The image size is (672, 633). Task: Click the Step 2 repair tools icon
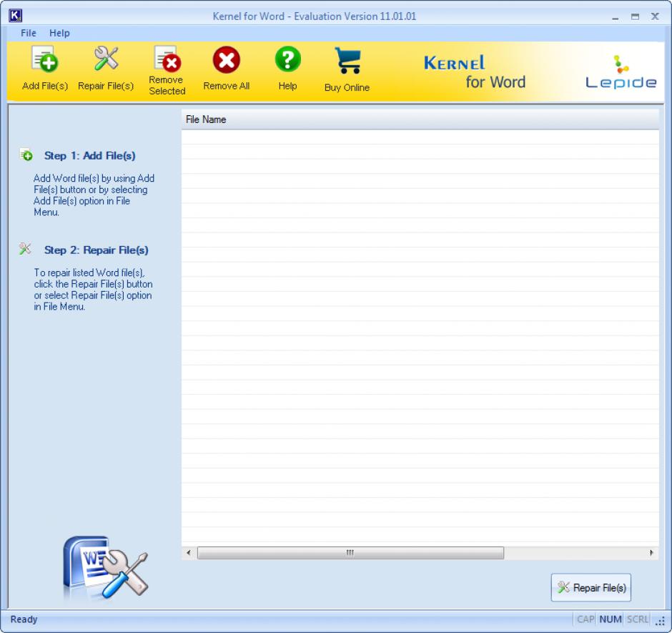tap(25, 249)
